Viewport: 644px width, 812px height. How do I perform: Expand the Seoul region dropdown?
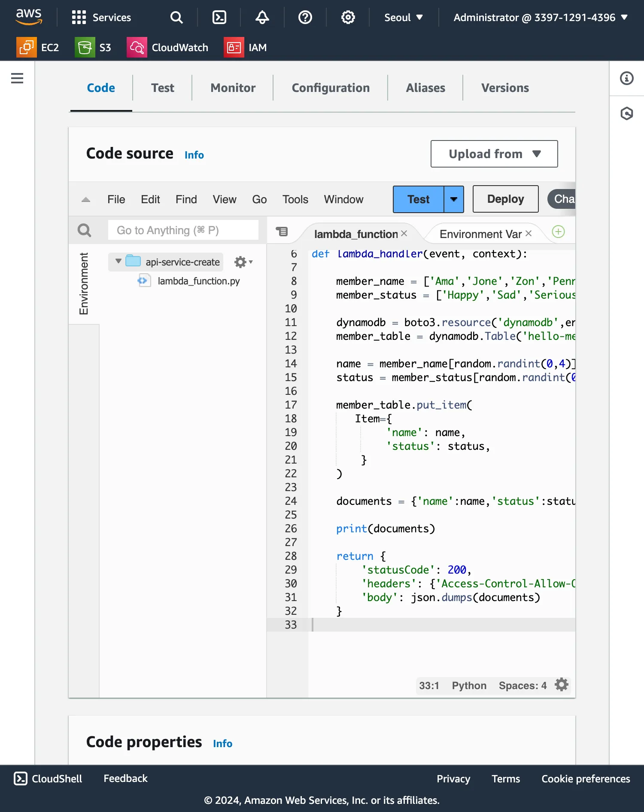[x=403, y=17]
